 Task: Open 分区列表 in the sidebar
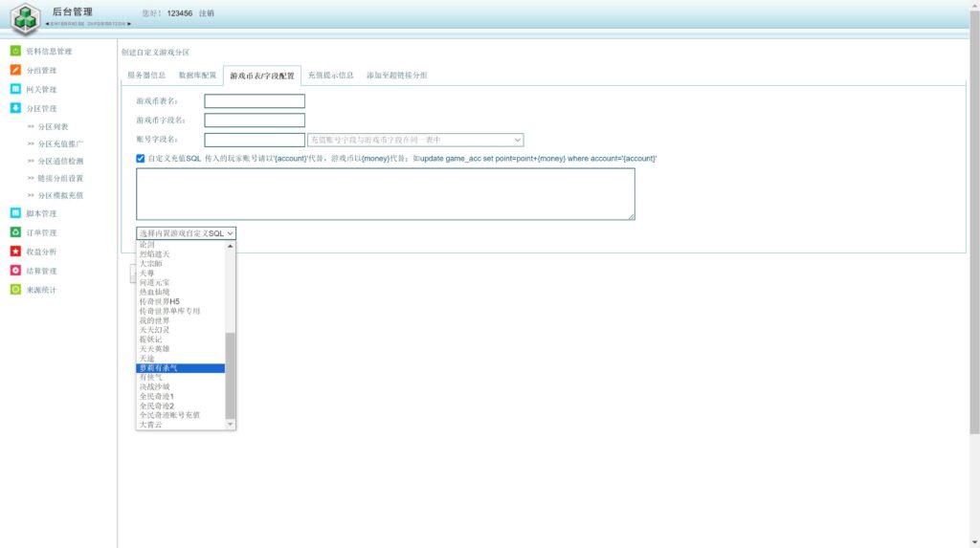[x=53, y=127]
